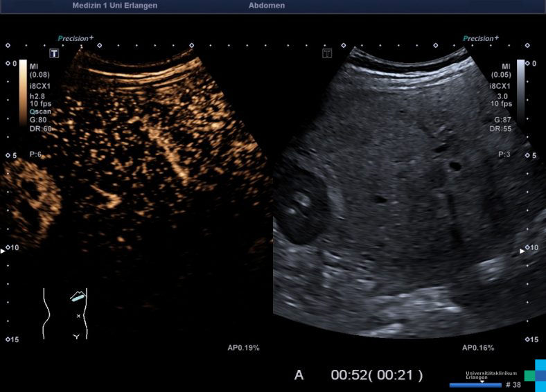
Task: Select the Abdomen preset label in header
Action: pyautogui.click(x=266, y=6)
